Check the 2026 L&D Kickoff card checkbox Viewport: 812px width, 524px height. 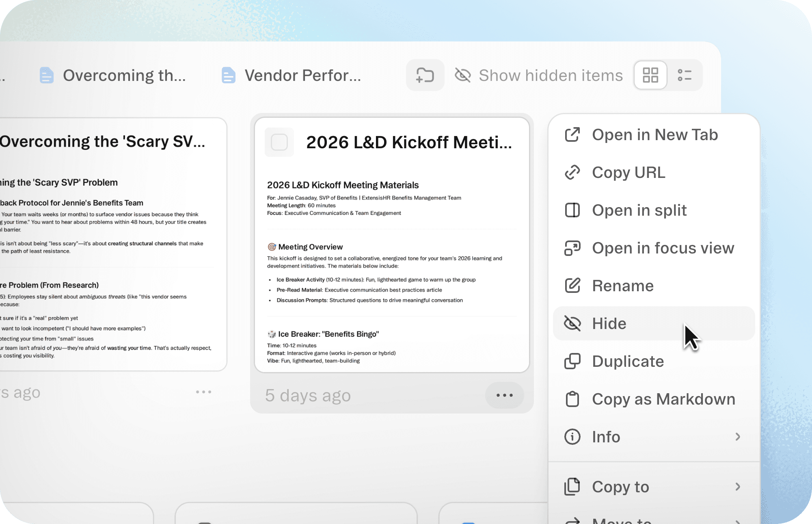(279, 142)
